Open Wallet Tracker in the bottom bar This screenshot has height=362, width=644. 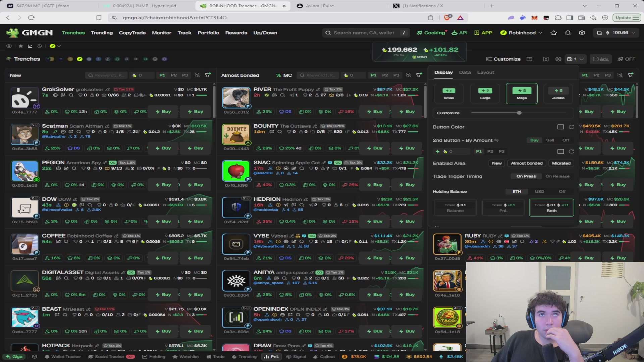pyautogui.click(x=63, y=357)
